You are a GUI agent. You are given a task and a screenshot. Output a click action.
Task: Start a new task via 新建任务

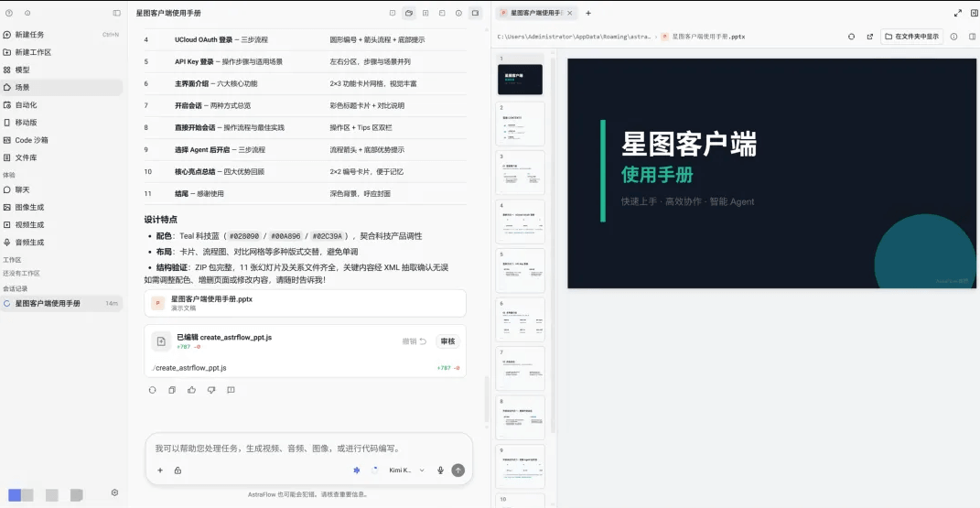coord(61,35)
